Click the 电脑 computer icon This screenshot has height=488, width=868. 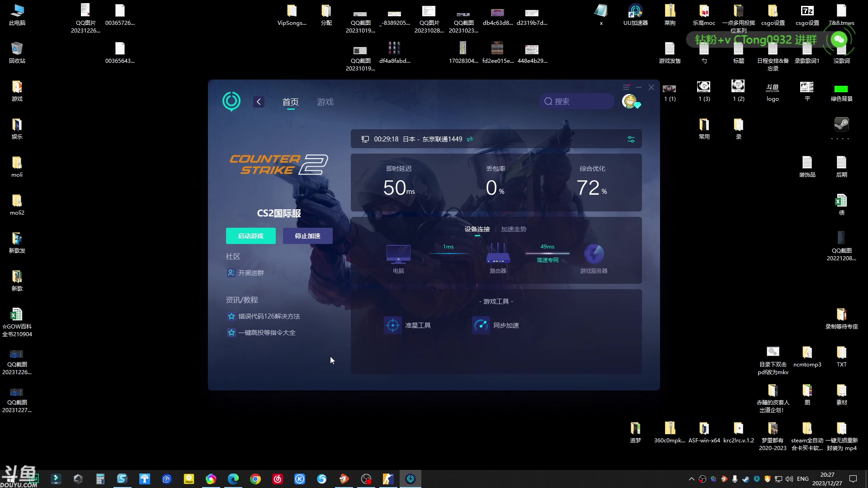(398, 254)
